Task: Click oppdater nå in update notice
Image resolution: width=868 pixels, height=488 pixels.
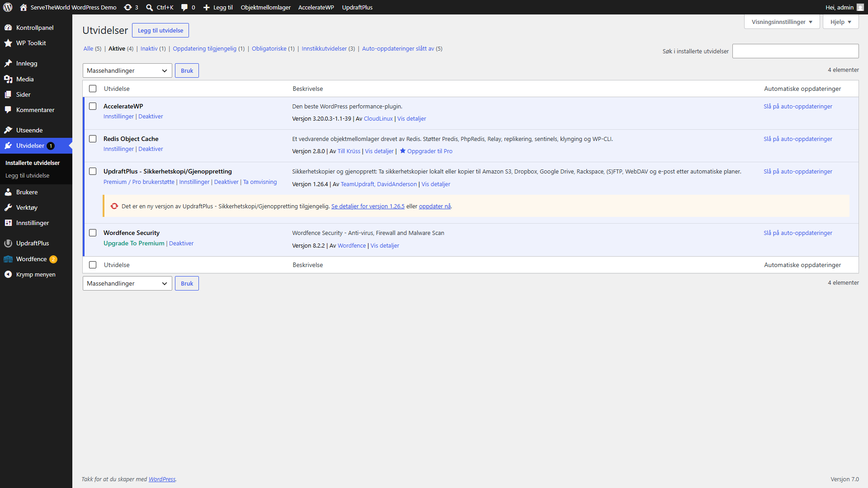Action: click(x=434, y=206)
